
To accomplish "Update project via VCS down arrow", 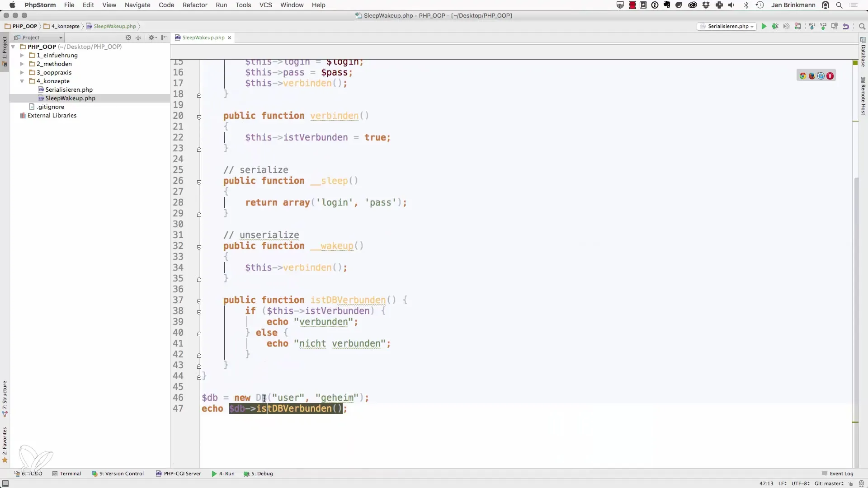I will click(812, 26).
